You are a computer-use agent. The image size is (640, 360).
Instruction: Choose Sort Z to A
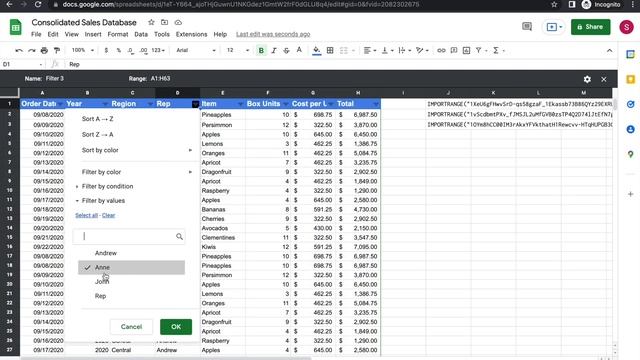[98, 134]
